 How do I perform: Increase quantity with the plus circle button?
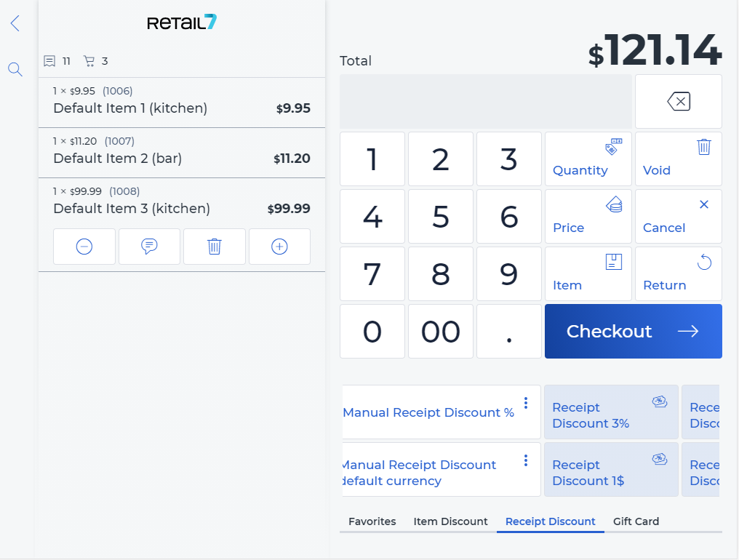(x=279, y=247)
